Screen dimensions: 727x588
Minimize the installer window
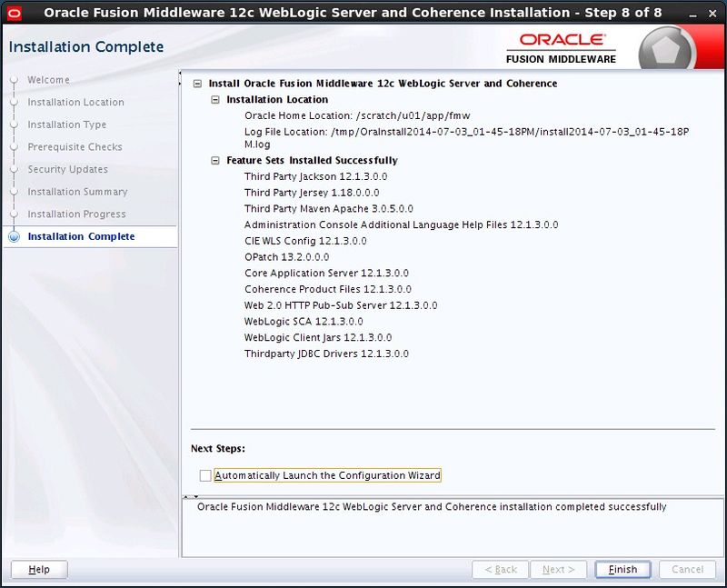pos(692,15)
